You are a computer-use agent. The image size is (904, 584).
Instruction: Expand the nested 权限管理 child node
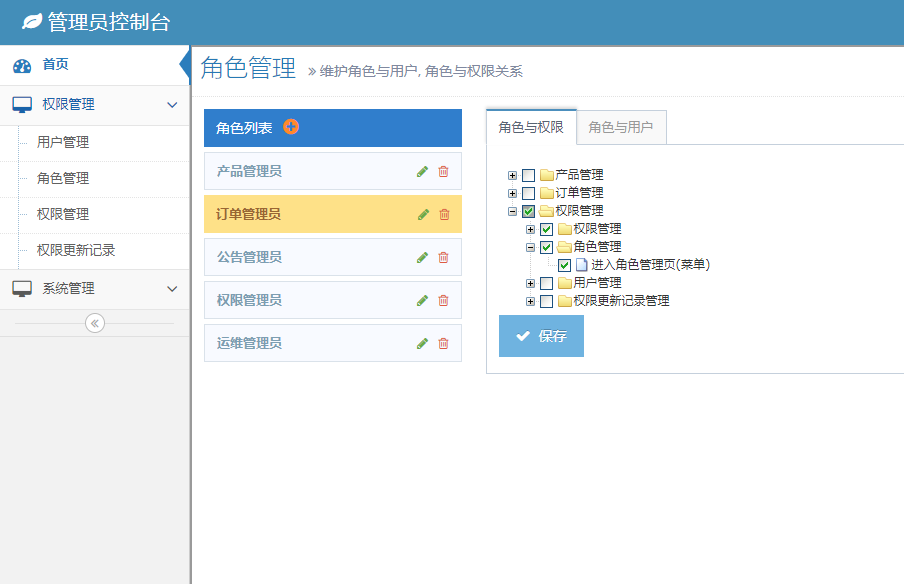pyautogui.click(x=530, y=229)
